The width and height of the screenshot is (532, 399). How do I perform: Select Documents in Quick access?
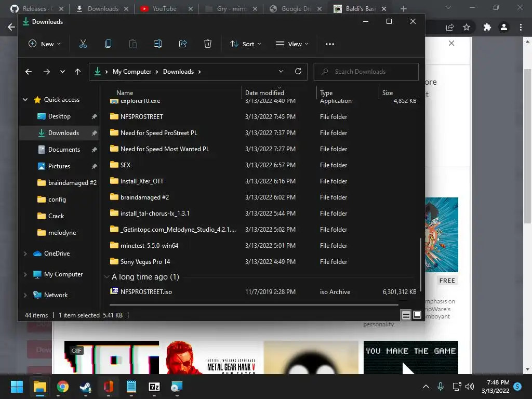point(64,150)
